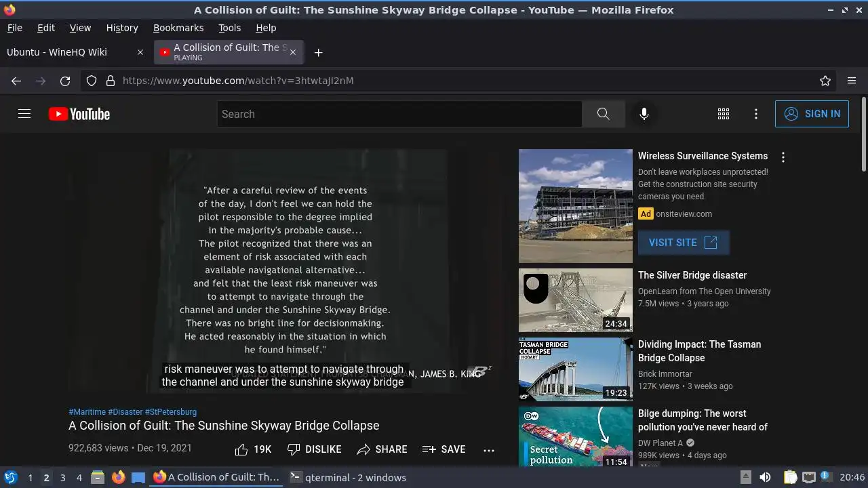The image size is (868, 488).
Task: Open the File menu
Action: (x=14, y=28)
